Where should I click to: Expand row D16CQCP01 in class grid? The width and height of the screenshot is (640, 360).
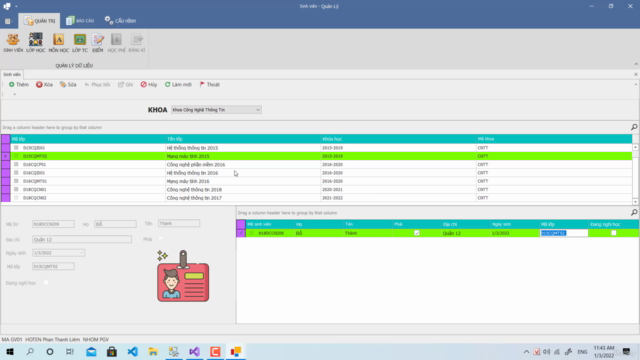[16, 164]
